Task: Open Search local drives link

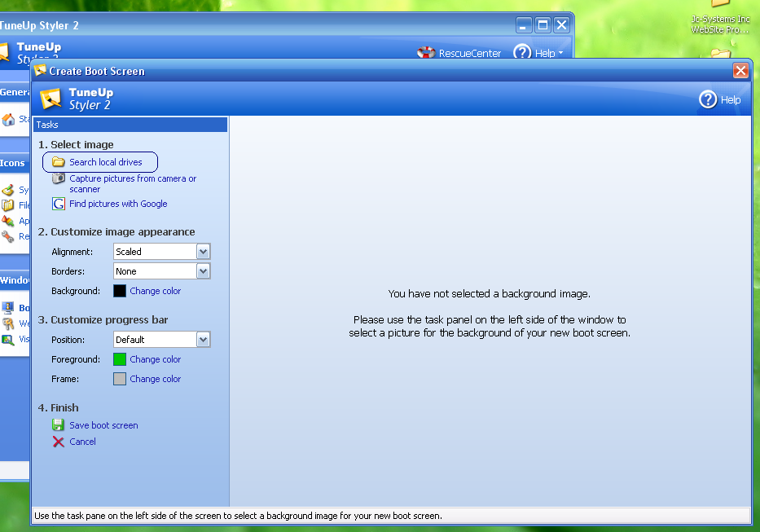Action: (106, 162)
